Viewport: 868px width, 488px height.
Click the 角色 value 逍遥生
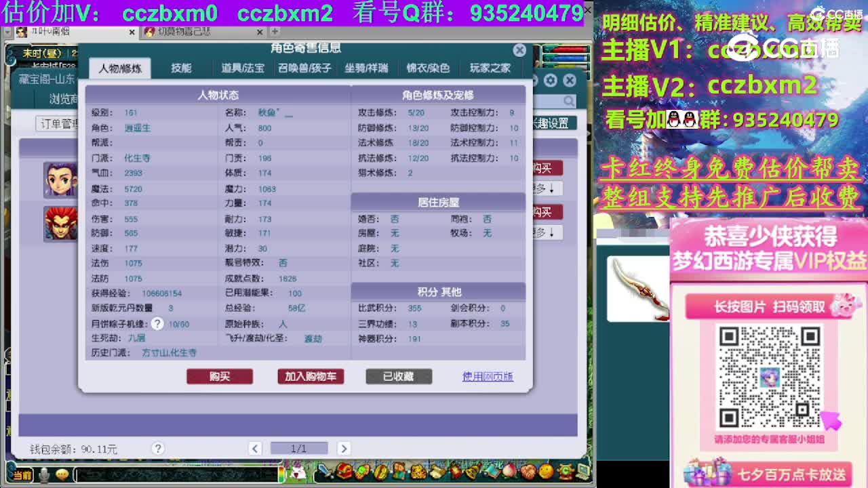coord(137,128)
